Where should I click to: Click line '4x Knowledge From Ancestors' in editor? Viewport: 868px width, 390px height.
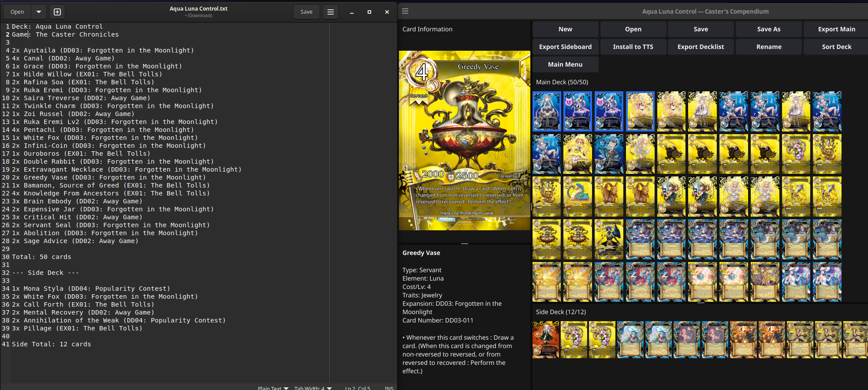111,193
